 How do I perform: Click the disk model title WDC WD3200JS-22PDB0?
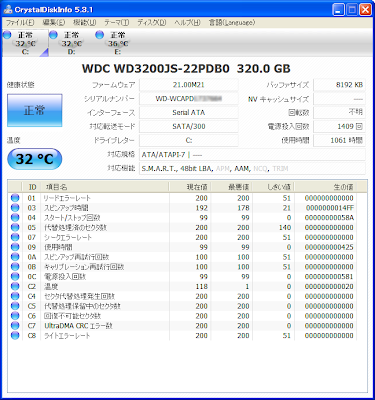156,69
